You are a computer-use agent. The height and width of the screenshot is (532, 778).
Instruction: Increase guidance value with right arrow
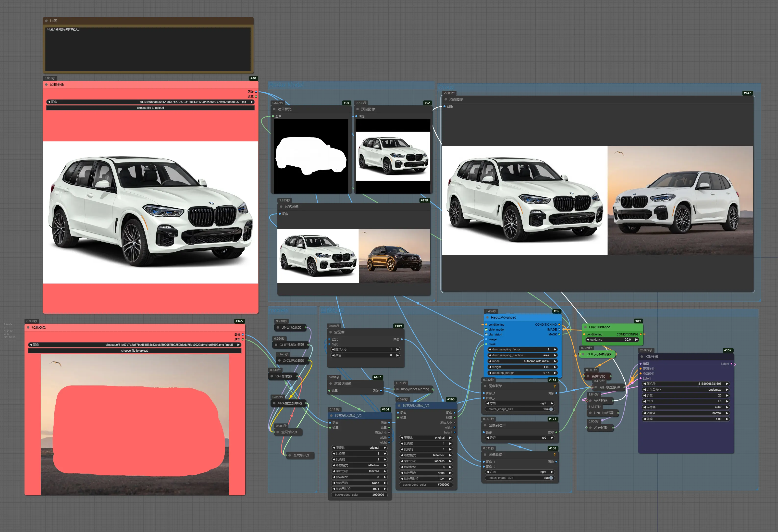[636, 339]
